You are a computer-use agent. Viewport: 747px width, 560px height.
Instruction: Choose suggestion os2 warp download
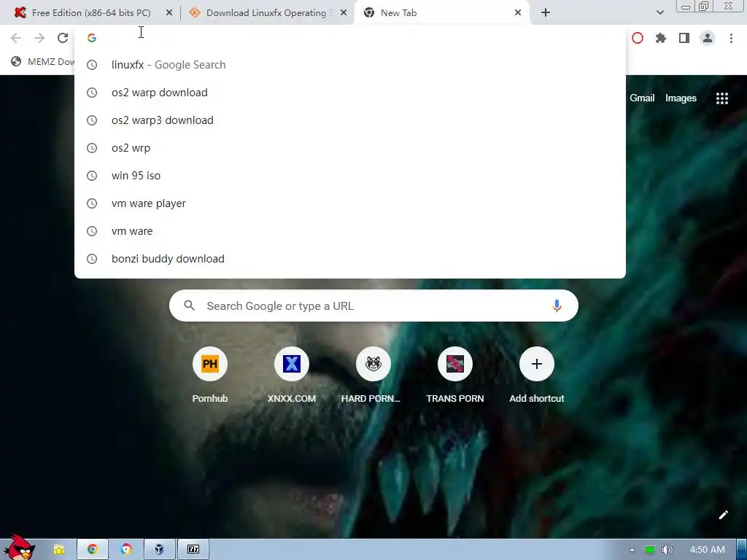349,93
